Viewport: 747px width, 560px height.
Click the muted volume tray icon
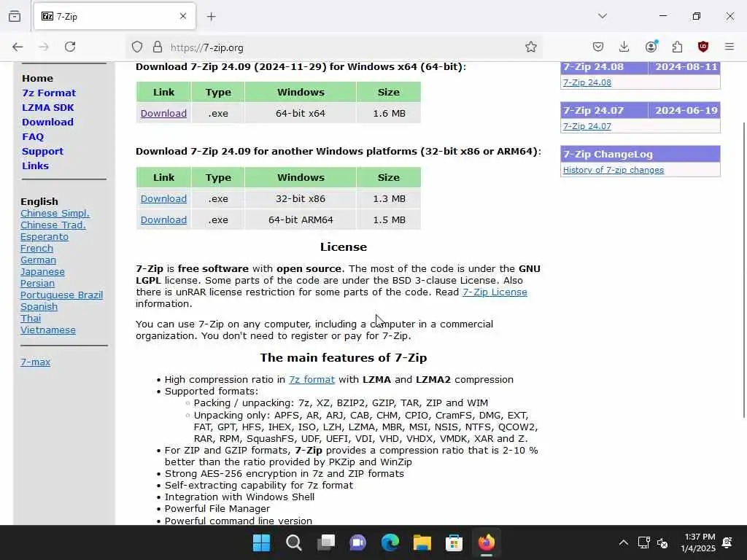pos(662,542)
